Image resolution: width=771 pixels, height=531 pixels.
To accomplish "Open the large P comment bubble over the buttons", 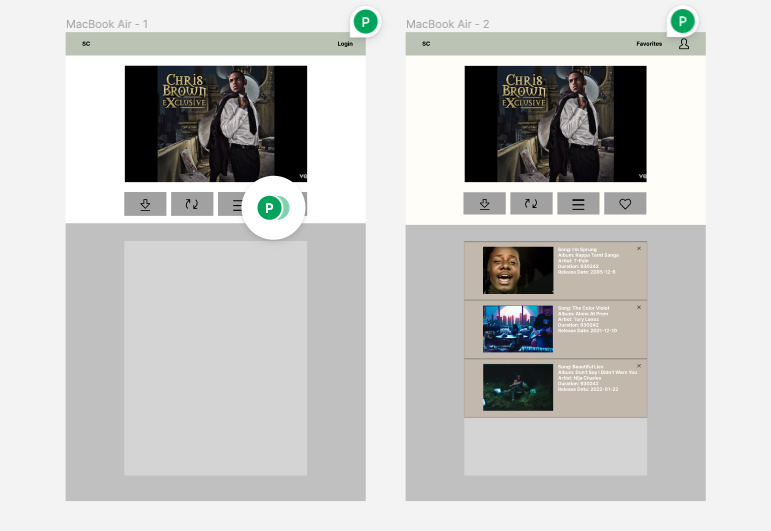I will pyautogui.click(x=273, y=208).
